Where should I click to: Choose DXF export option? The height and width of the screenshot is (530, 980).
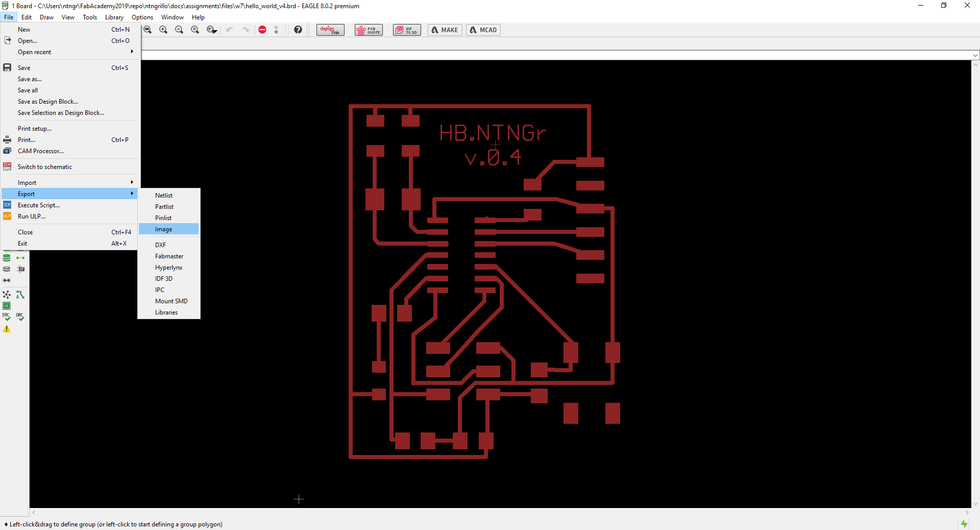(x=169, y=245)
